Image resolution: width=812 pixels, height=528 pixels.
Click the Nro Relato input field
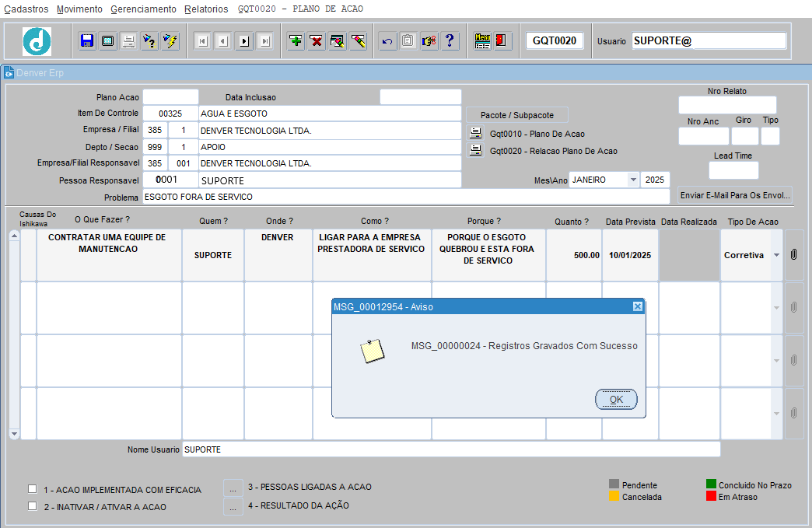click(x=727, y=104)
